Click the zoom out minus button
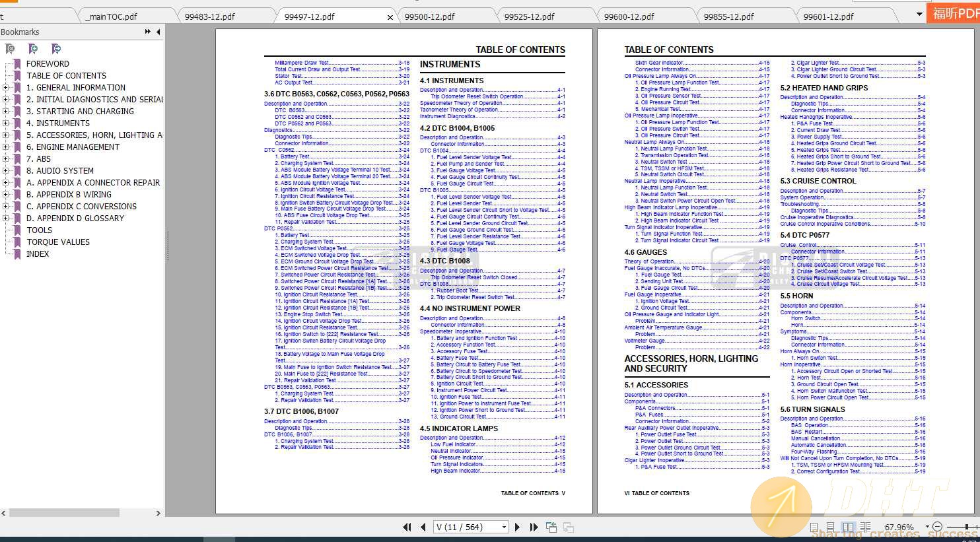The width and height of the screenshot is (980, 542). (x=937, y=527)
